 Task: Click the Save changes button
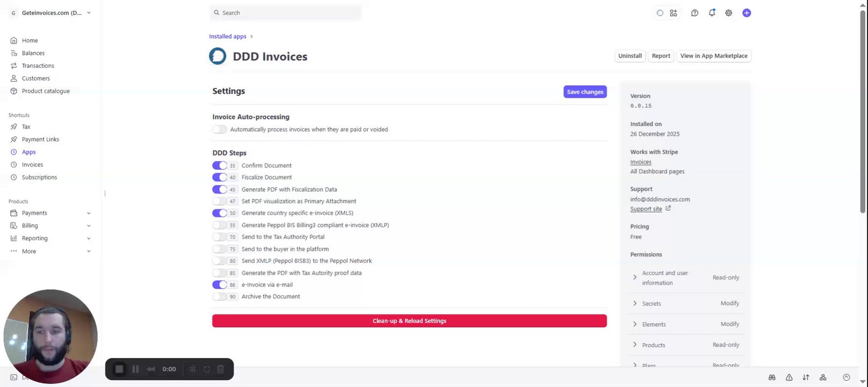pyautogui.click(x=585, y=92)
